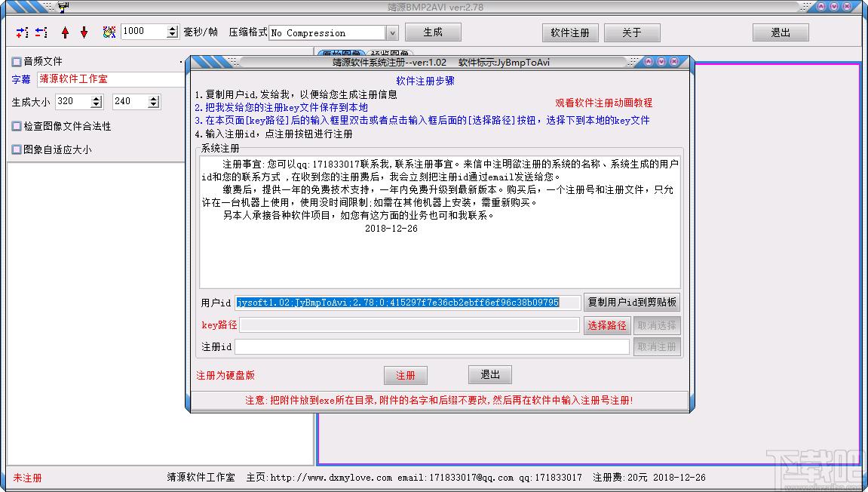Move selected item up with red up arrow
The height and width of the screenshot is (492, 868).
[66, 32]
